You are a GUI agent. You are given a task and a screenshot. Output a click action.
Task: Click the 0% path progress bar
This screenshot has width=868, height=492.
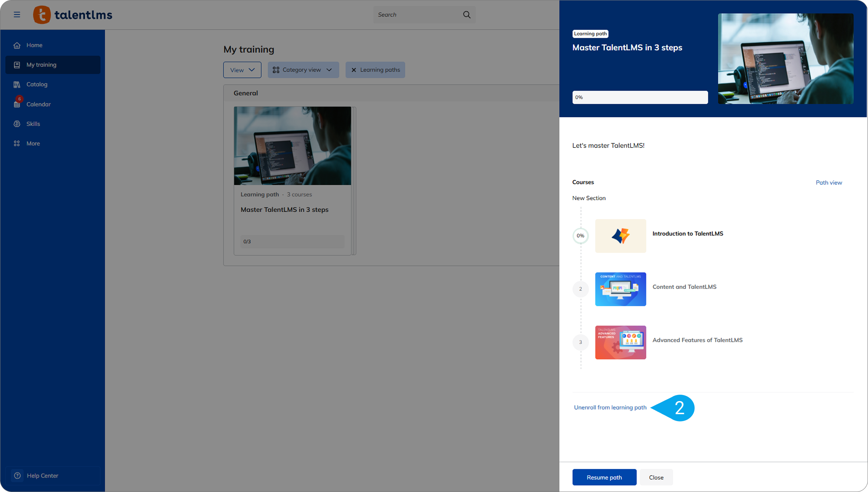[x=640, y=97]
